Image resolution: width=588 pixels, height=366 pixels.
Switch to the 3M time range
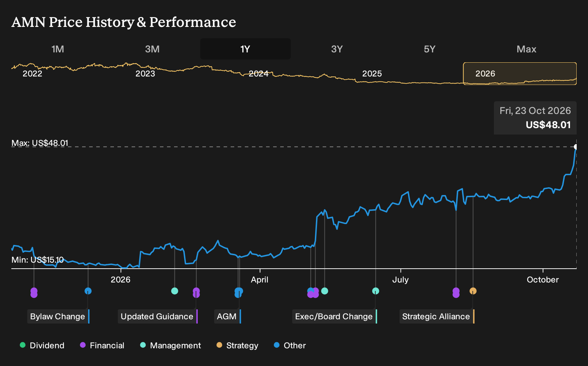pyautogui.click(x=152, y=49)
